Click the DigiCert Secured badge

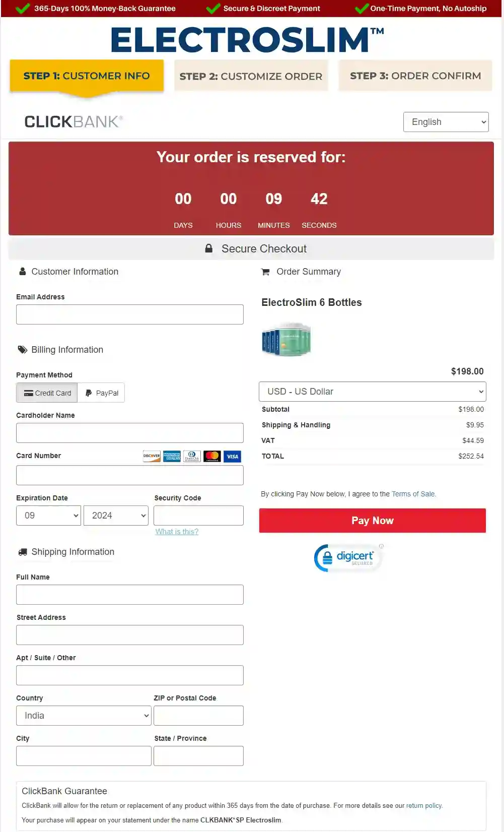pyautogui.click(x=348, y=557)
